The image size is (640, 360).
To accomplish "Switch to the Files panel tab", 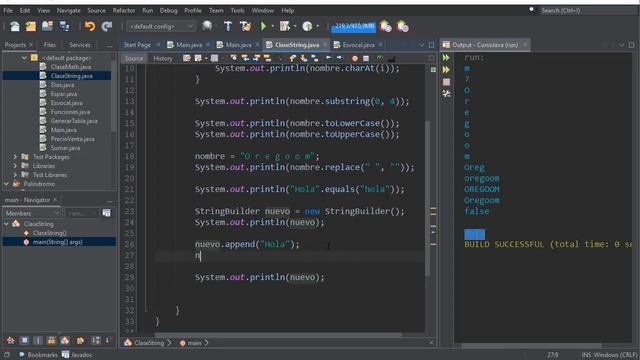I will tap(49, 45).
